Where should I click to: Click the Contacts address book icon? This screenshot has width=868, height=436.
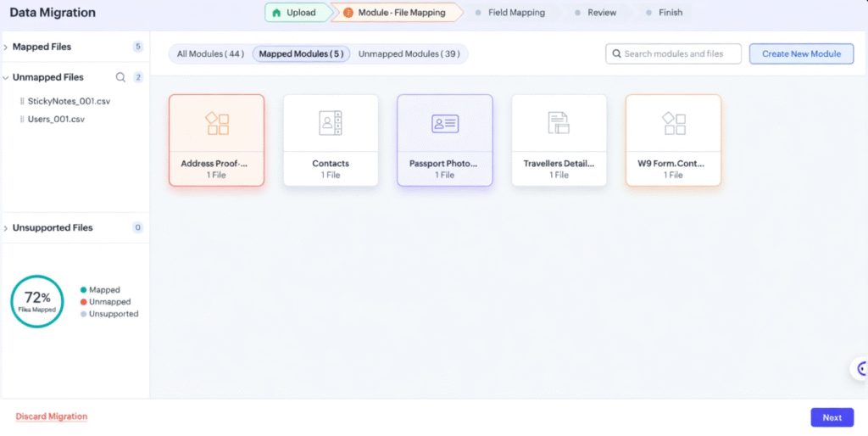click(x=331, y=123)
